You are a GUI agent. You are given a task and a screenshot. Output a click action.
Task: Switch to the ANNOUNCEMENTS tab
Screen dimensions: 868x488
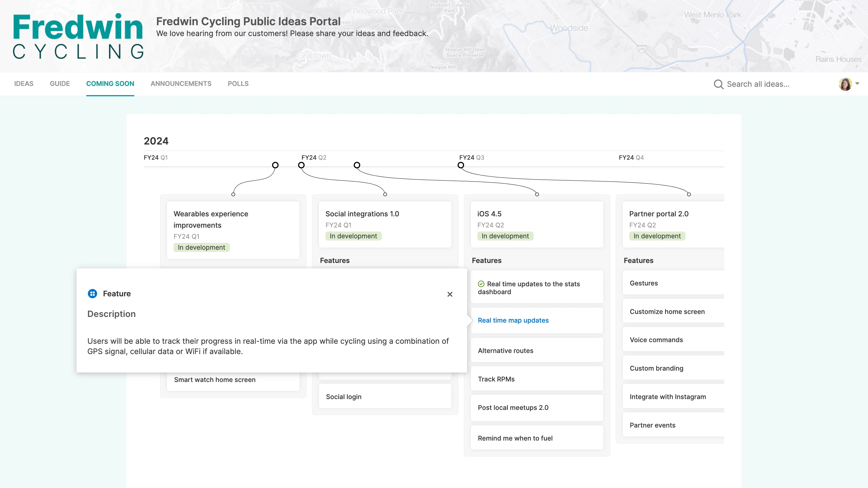click(x=181, y=84)
